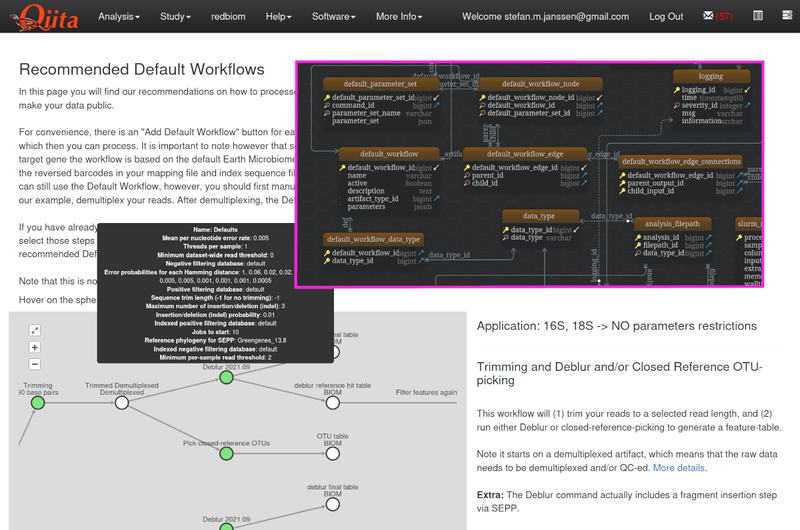Click the server status icon in navbar
Image resolution: width=800 pixels, height=530 pixels.
click(x=787, y=15)
